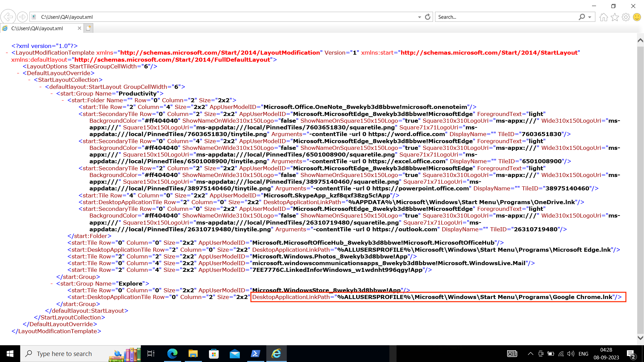Viewport: 644px width, 362px height.
Task: Click the taskbar Type here to search box
Action: point(80,354)
